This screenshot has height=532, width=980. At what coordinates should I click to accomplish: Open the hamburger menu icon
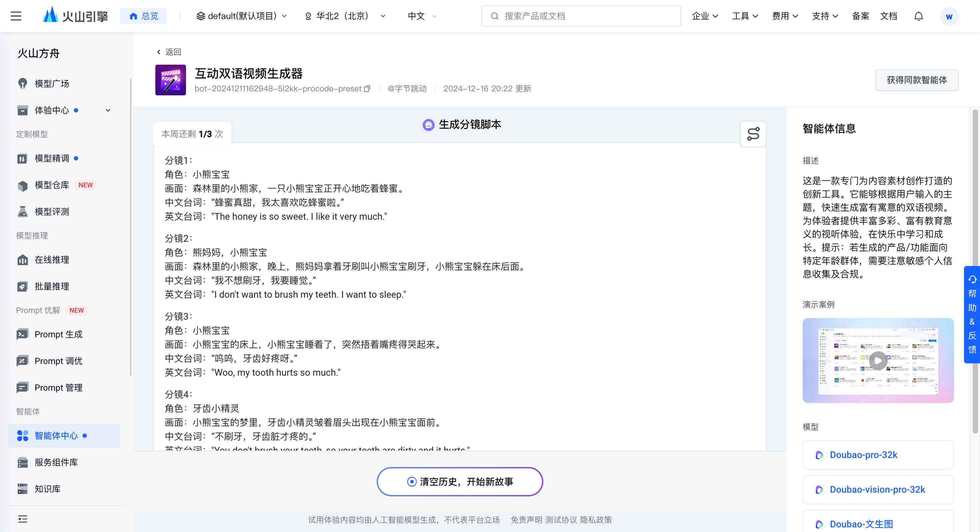click(16, 16)
